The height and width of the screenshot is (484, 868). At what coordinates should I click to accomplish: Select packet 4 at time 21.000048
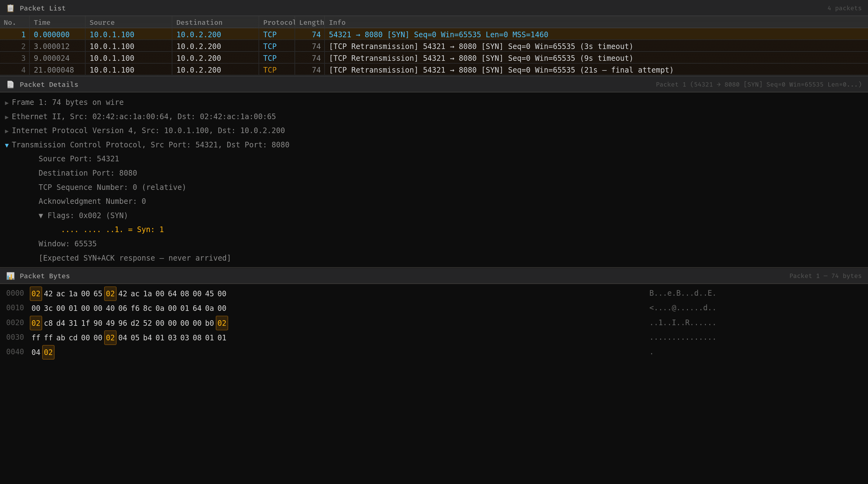coord(434,70)
